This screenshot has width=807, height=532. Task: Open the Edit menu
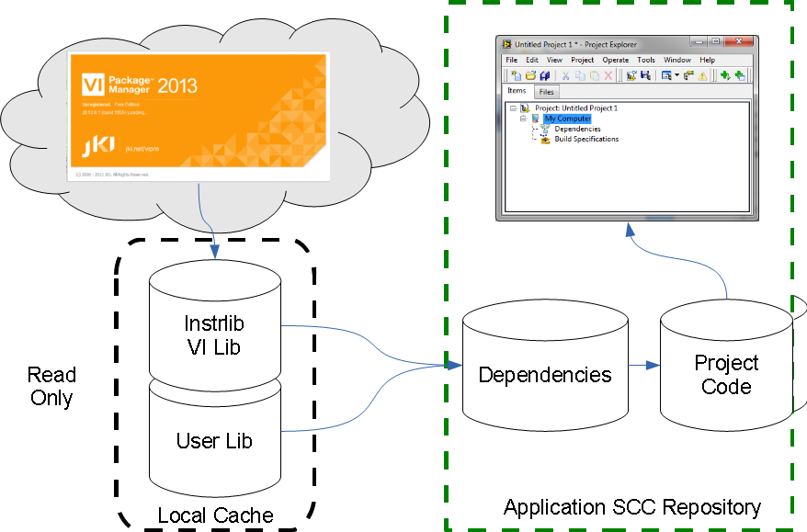point(531,60)
